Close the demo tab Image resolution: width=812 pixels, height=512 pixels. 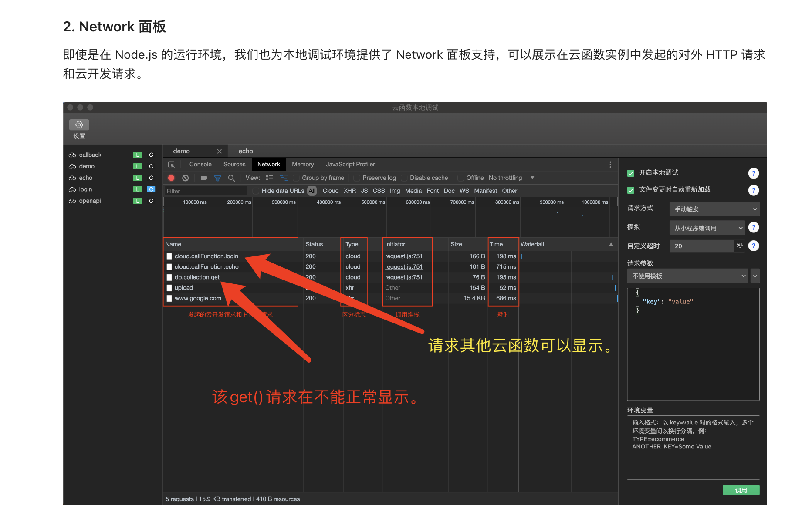pos(220,151)
